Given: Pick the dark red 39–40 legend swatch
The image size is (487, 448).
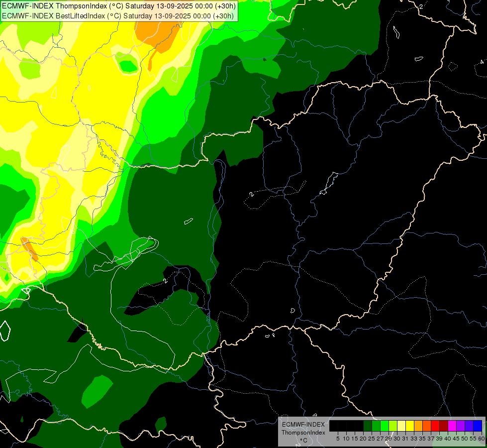Looking at the screenshot, I should pyautogui.click(x=444, y=426).
